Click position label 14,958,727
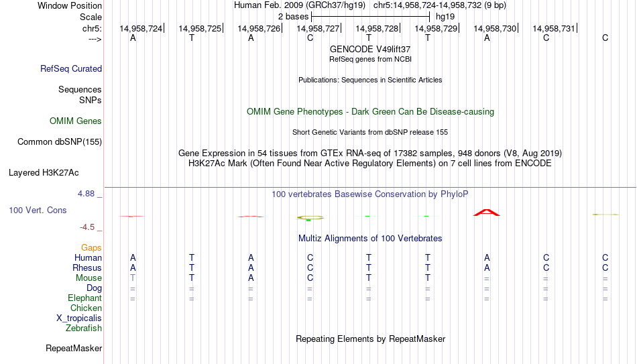This screenshot has width=637, height=364. (318, 28)
